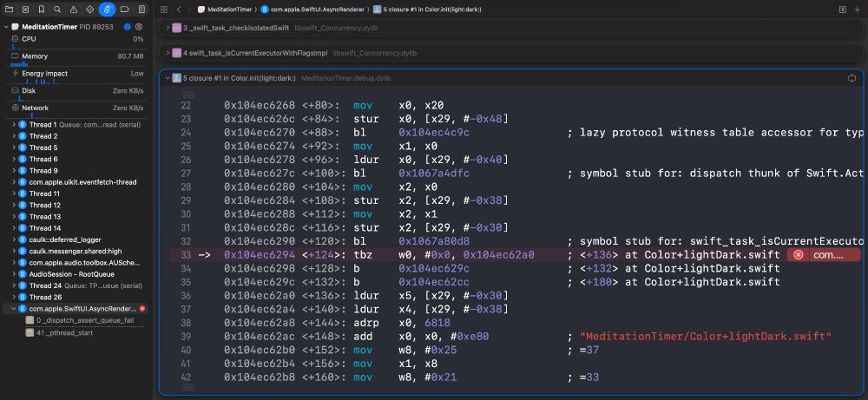Screen dimensions: 868x400
Task: Select the active Debug navigator icon
Action: point(108,10)
